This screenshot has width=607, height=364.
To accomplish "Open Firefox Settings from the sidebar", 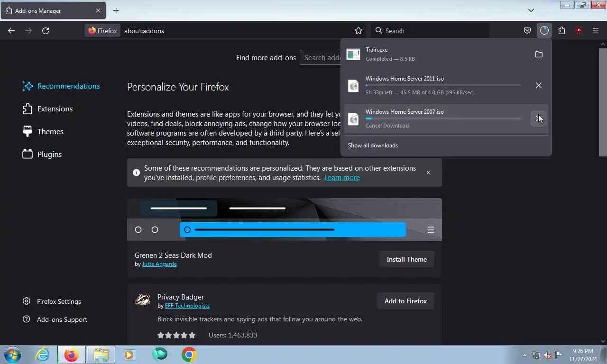I will (x=52, y=301).
